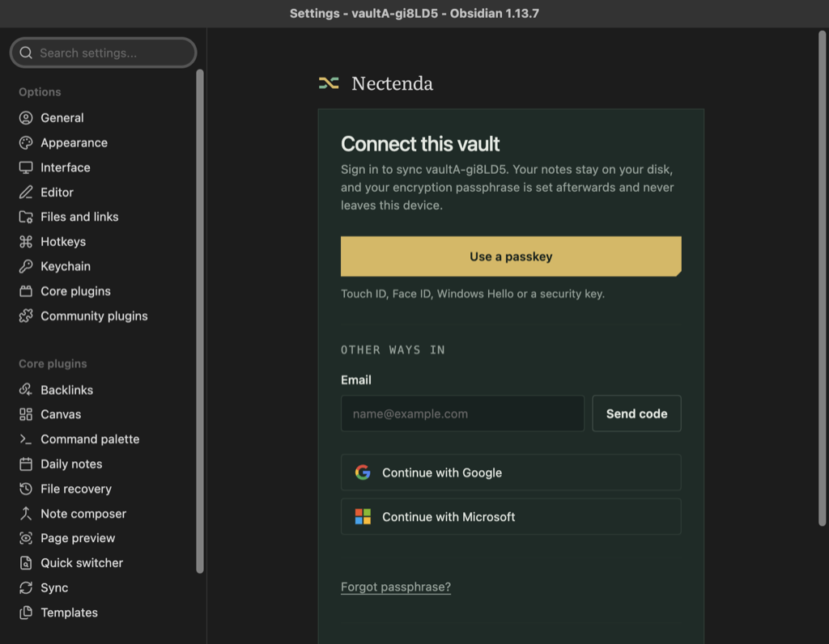This screenshot has width=829, height=644.
Task: Click the Use a passkey button
Action: click(x=511, y=256)
